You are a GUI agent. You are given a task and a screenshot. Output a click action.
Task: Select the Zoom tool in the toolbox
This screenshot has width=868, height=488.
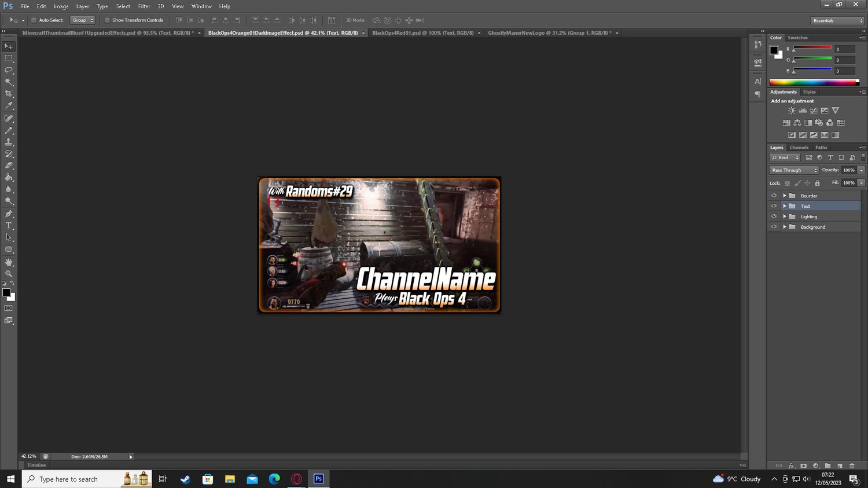[9, 274]
